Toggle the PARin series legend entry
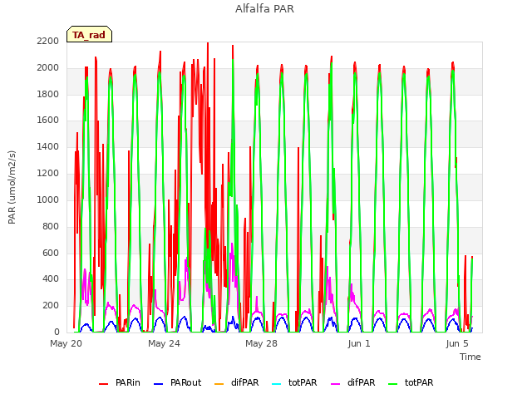The width and height of the screenshot is (532, 399). click(x=120, y=382)
